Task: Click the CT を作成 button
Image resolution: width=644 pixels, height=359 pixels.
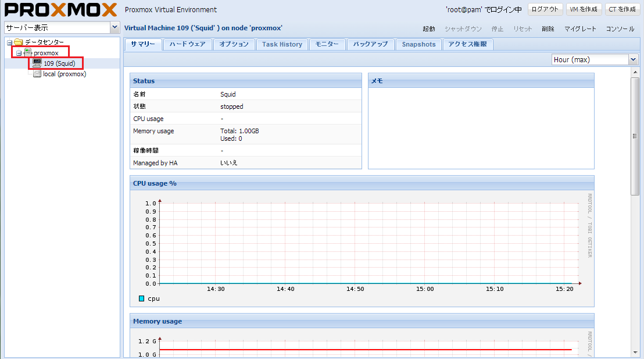Action: coord(621,9)
